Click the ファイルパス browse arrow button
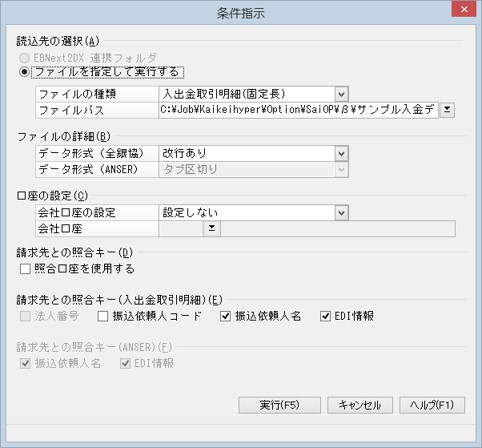This screenshot has width=482, height=448. (447, 110)
